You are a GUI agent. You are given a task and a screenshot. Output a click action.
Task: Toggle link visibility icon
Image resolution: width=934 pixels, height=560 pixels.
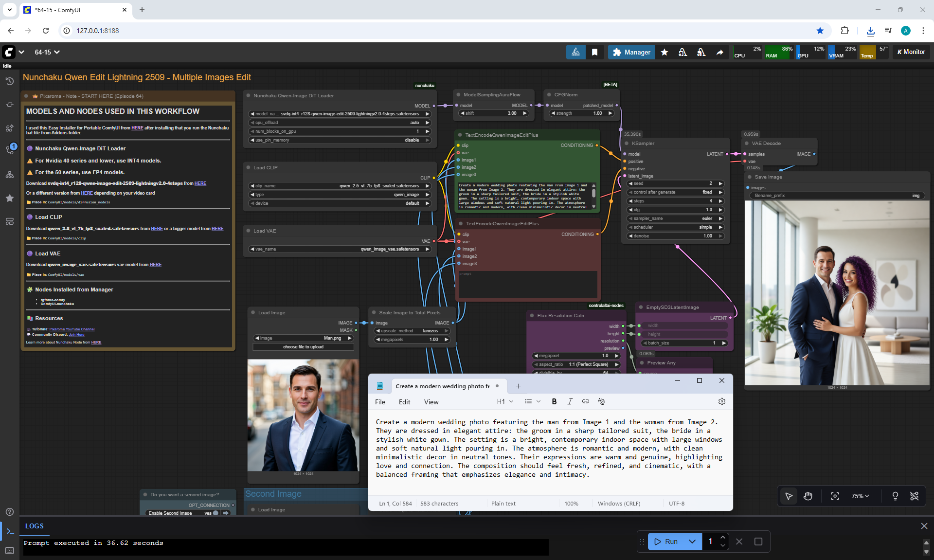coord(914,496)
